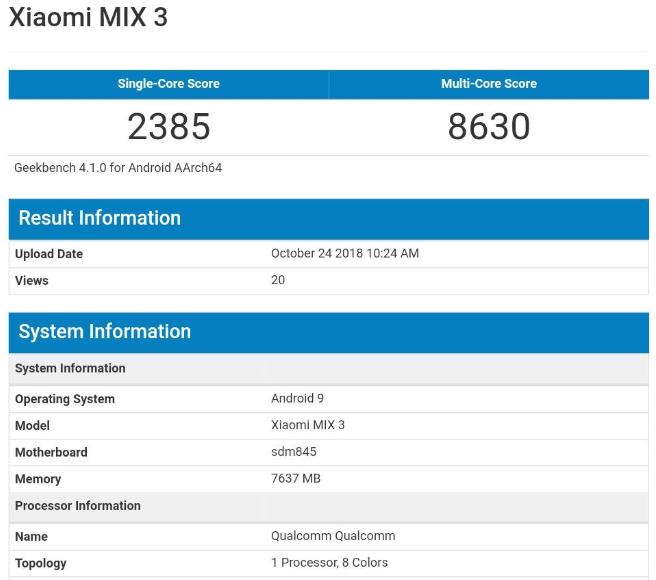Select the Processor Information subheader row
Screen dimensions: 656x580
329,506
